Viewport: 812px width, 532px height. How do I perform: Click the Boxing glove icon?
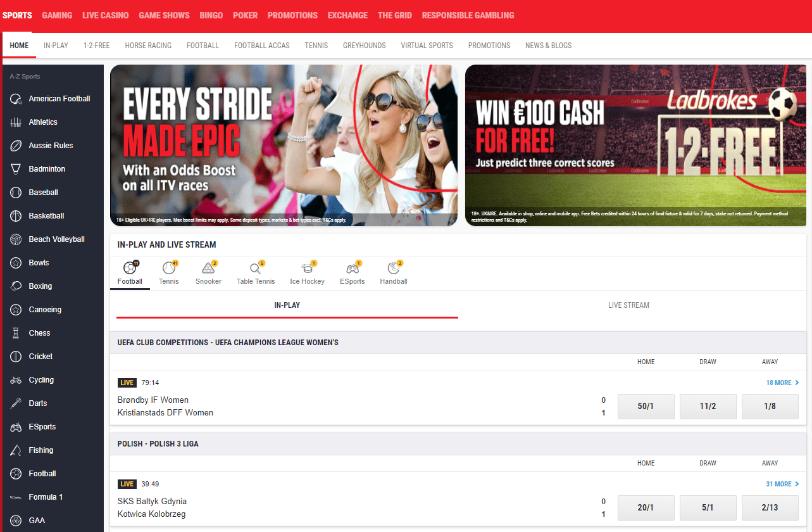tap(16, 286)
